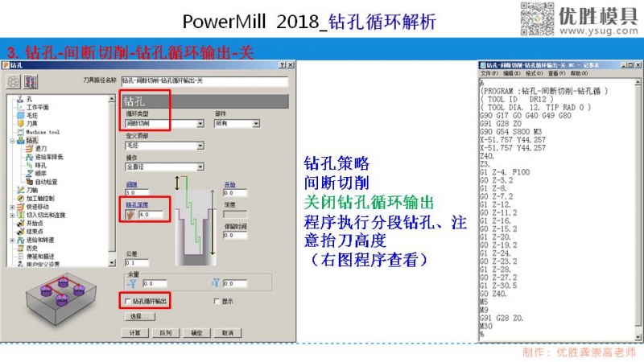Expand the 切入切出和连接 tree node
Image resolution: width=644 pixels, height=362 pixels.
click(12, 215)
